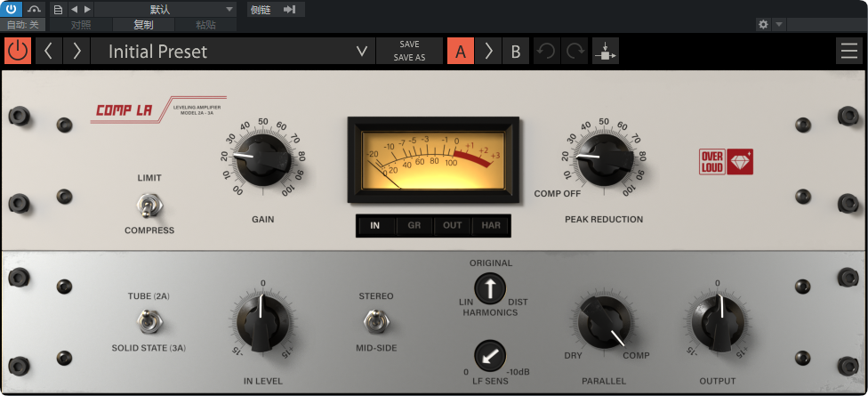Click the -10dB LF SENS label
868x396 pixels.
point(518,372)
